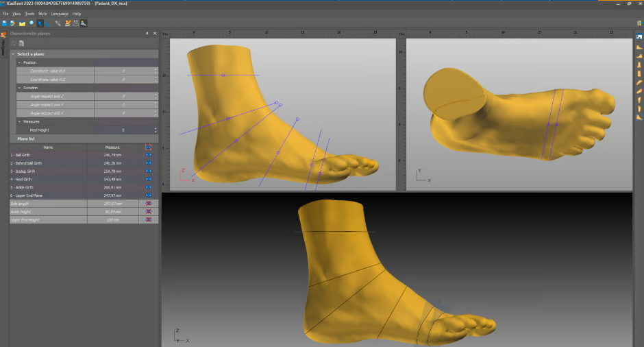Toggle visibility of 6 - Upper End Plane

click(x=148, y=195)
